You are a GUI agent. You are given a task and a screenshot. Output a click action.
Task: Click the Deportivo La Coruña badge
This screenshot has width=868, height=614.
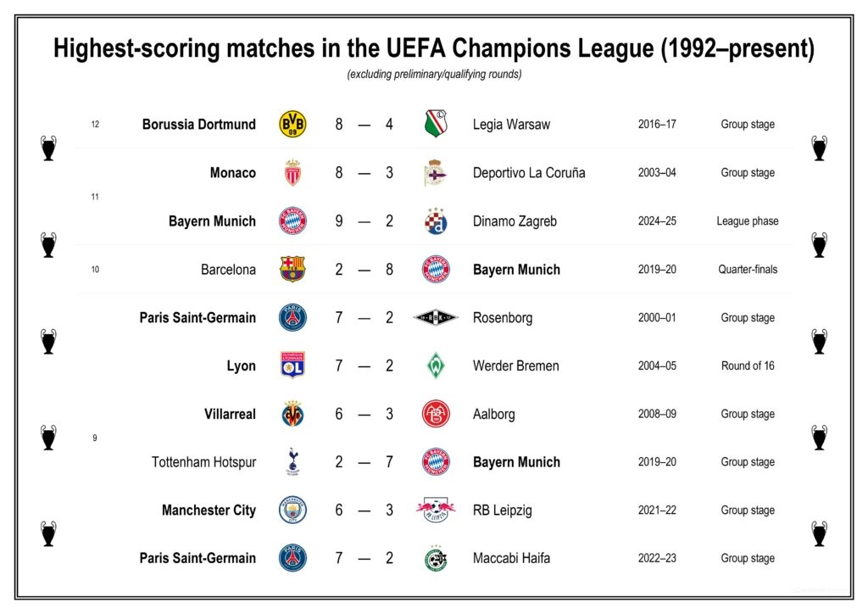tap(436, 173)
